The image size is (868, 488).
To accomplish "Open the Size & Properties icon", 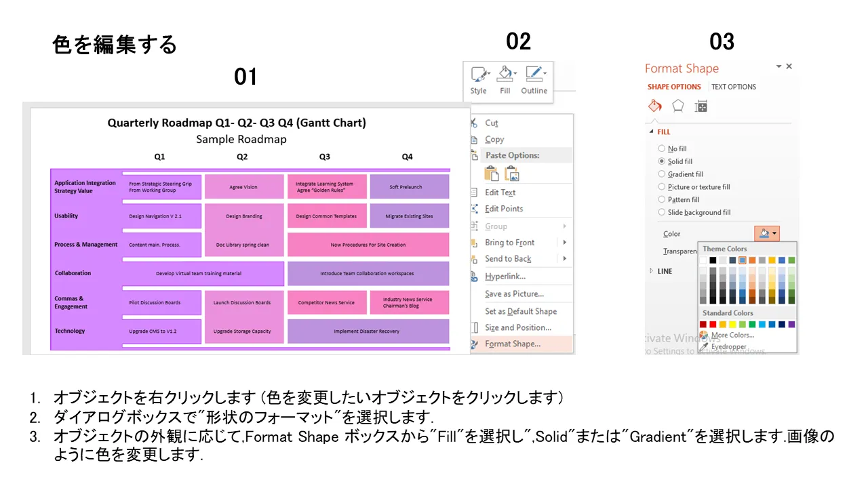I will (701, 106).
